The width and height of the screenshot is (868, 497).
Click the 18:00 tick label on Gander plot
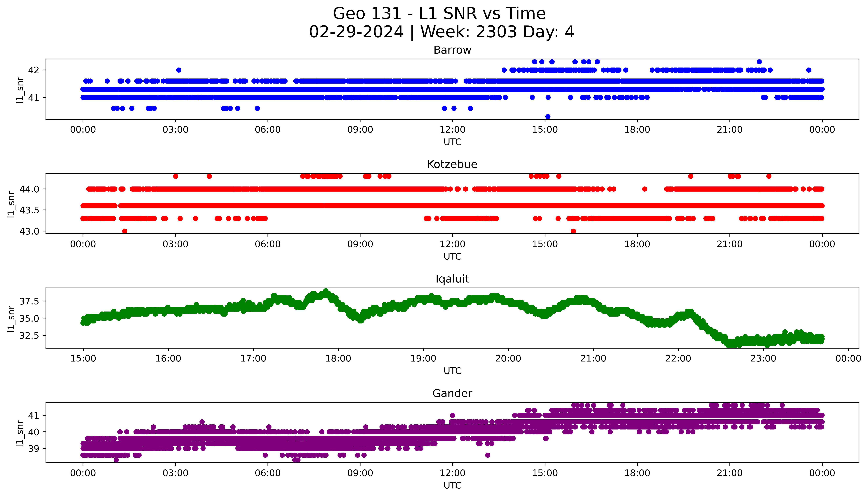coord(637,473)
